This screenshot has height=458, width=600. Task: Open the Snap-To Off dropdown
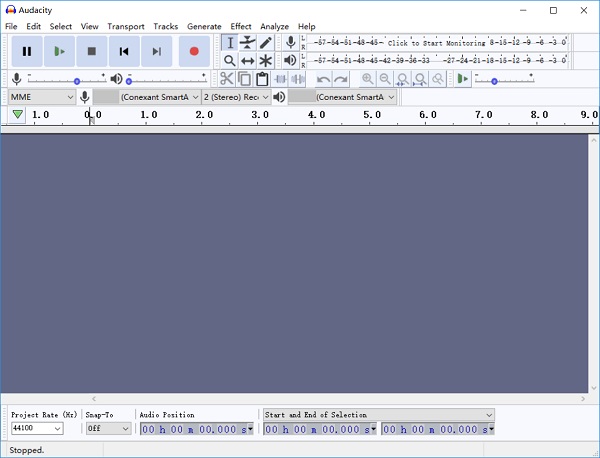pos(109,428)
